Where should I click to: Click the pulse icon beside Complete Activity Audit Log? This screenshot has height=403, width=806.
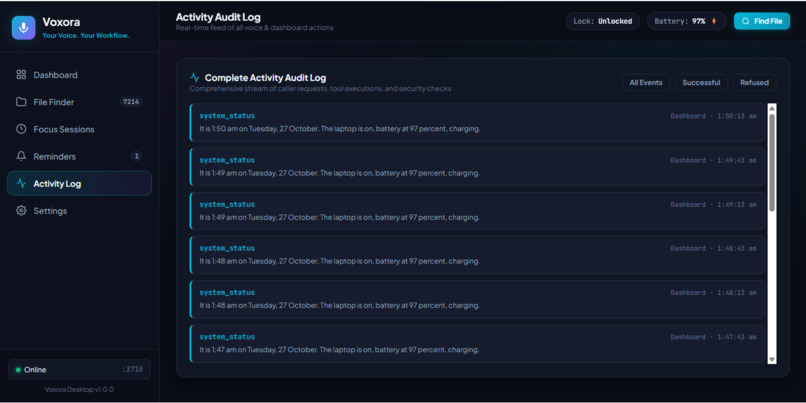pos(195,78)
